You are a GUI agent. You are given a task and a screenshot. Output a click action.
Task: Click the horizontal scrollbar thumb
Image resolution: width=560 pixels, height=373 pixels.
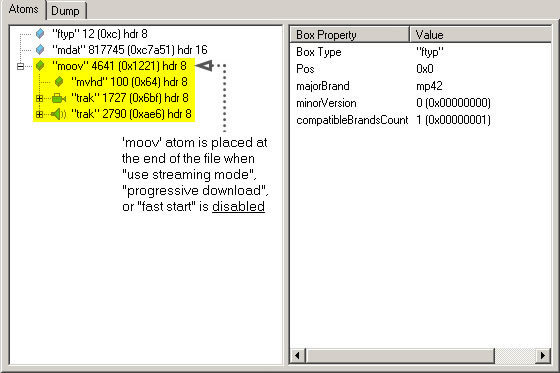pyautogui.click(x=400, y=355)
